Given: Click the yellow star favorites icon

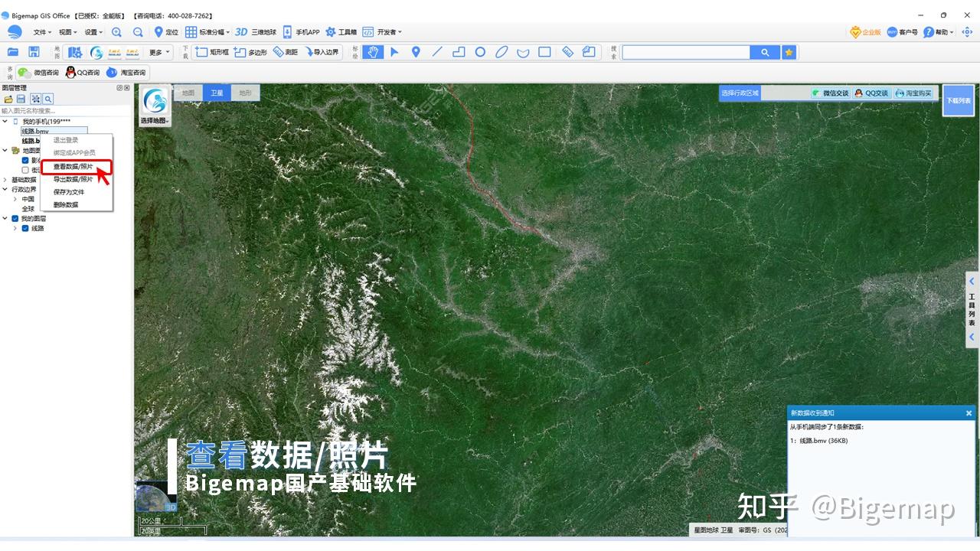Looking at the screenshot, I should (789, 52).
